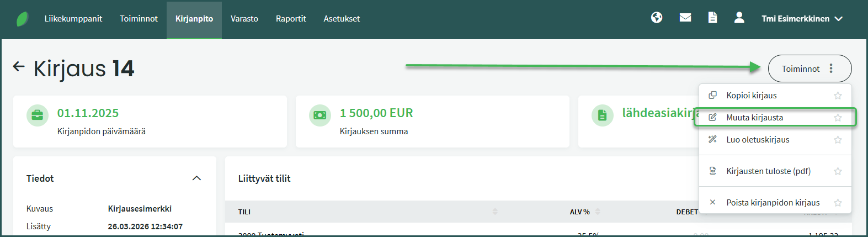
Task: Open the Raportit navigation tab
Action: 291,19
